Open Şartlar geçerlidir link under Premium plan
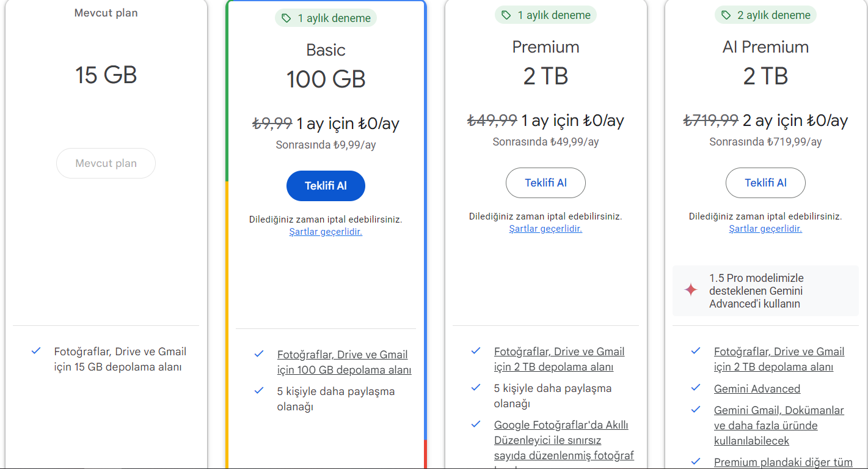This screenshot has height=469, width=868. [545, 229]
